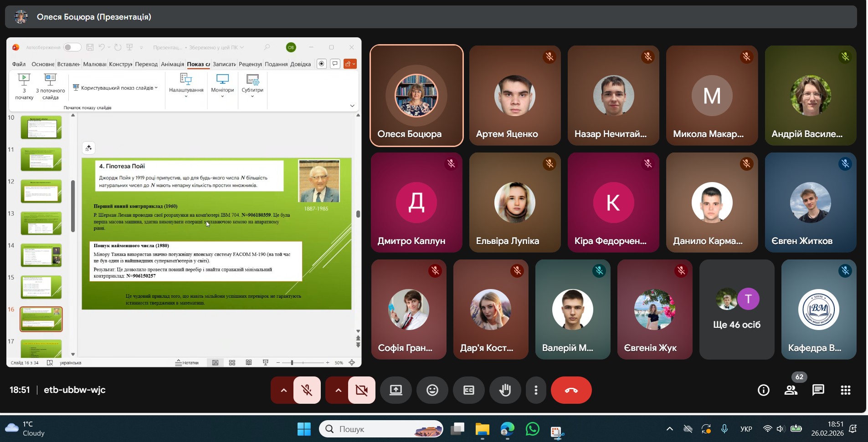The width and height of the screenshot is (868, 442).
Task: Open more options three-dot menu
Action: [x=536, y=390]
